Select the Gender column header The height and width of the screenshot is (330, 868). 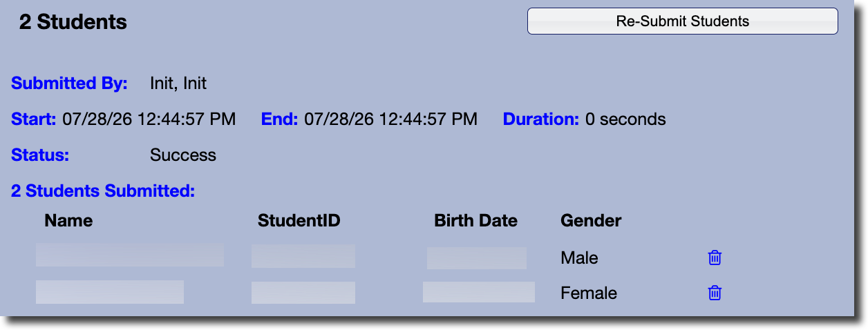coord(591,221)
